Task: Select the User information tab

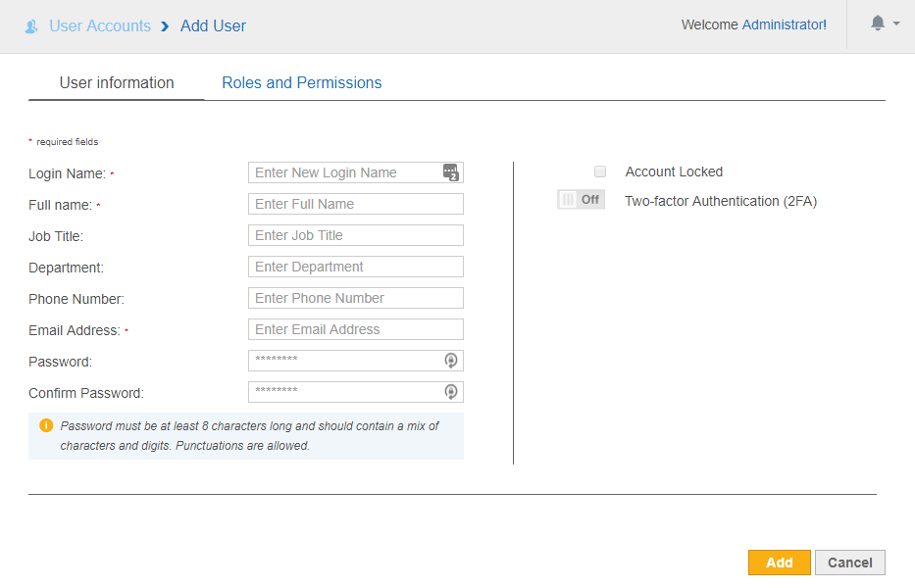Action: (117, 82)
